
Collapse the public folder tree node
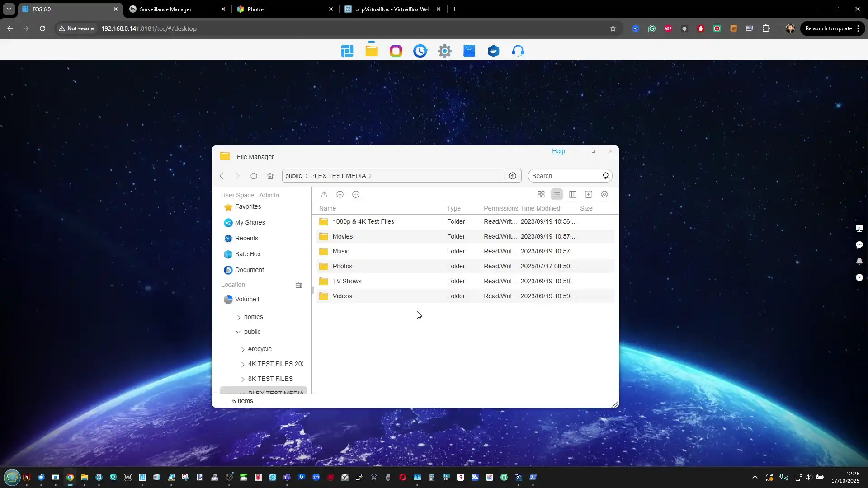point(238,332)
